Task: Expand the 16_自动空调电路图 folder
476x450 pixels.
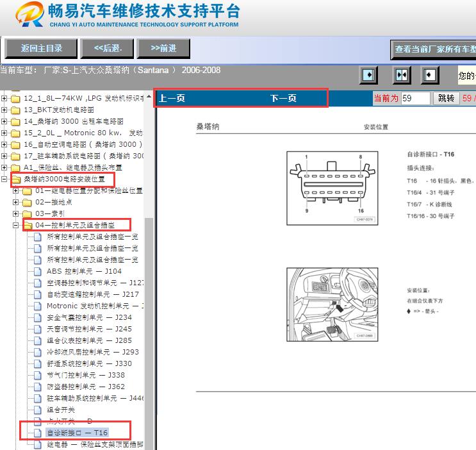Action: (x=4, y=144)
